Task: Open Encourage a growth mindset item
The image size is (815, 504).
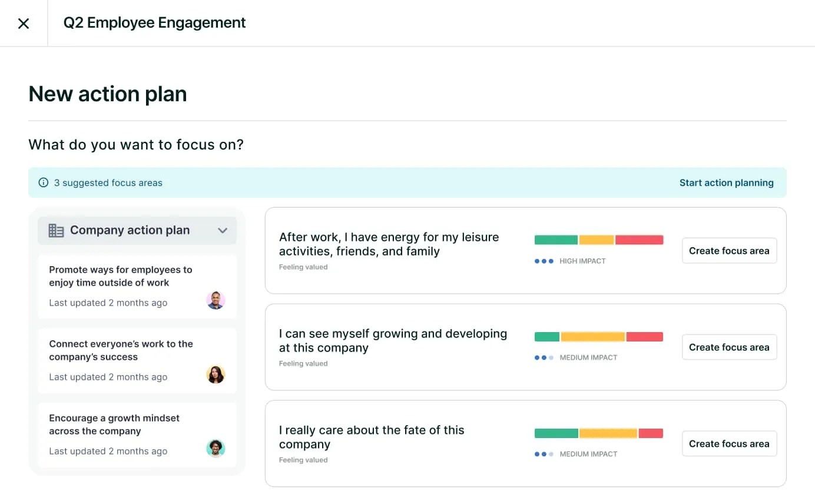Action: [x=114, y=425]
